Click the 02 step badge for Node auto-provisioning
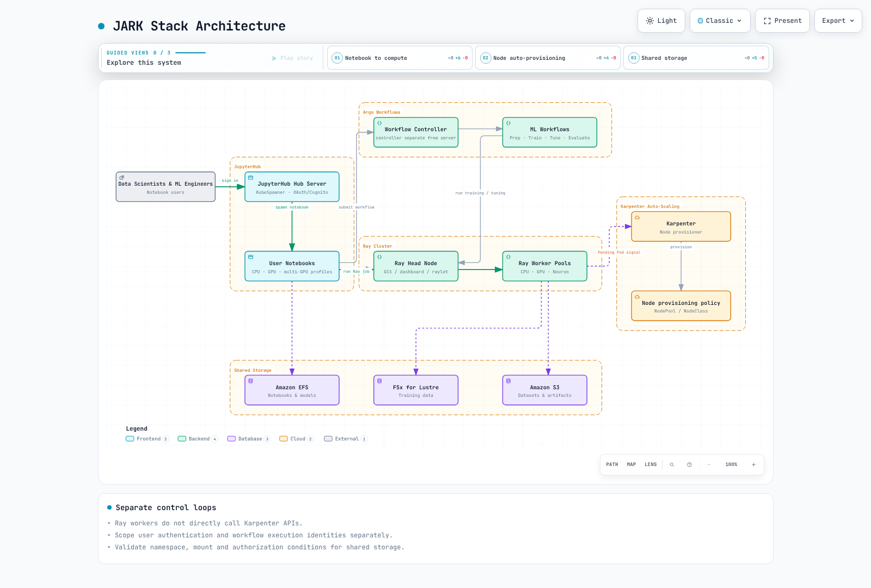The height and width of the screenshot is (588, 871). tap(485, 58)
